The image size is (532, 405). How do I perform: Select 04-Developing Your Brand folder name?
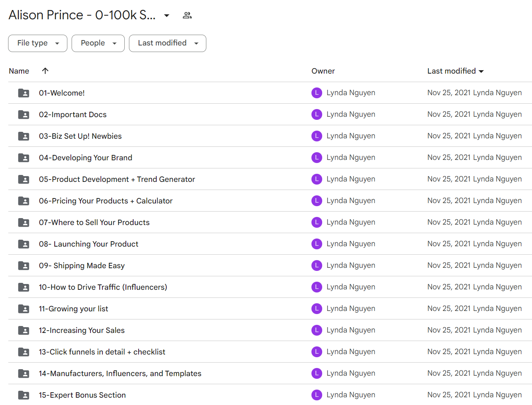coord(85,158)
